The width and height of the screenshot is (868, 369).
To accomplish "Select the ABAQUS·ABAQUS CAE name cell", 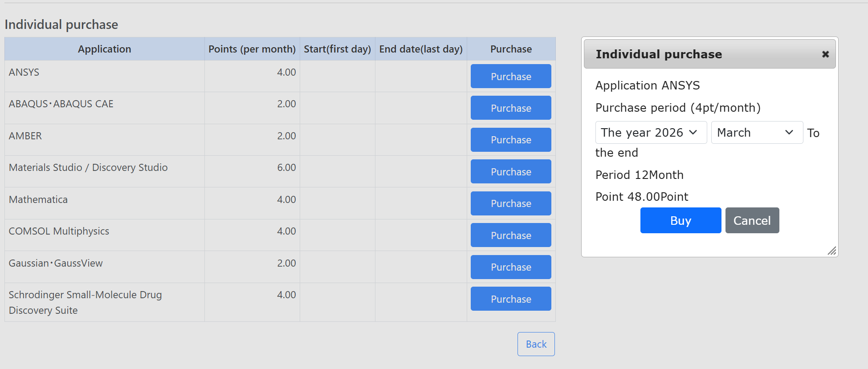I will [105, 108].
